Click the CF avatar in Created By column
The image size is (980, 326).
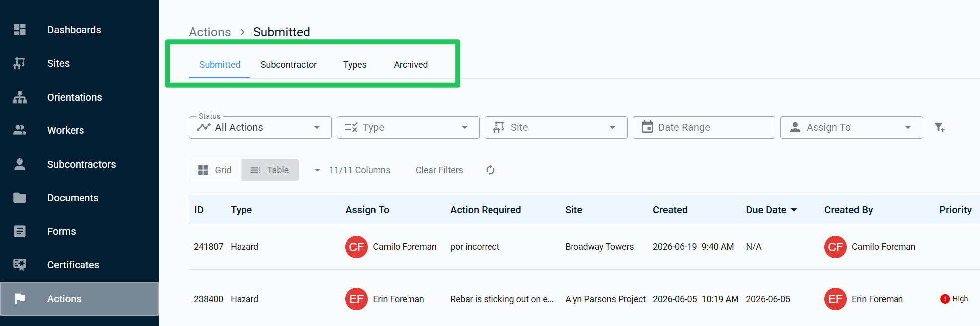pos(835,247)
